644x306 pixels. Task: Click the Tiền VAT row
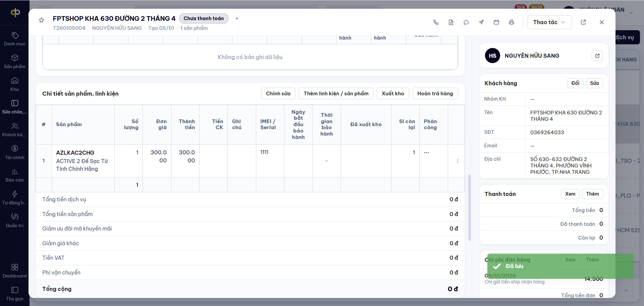coord(250,258)
